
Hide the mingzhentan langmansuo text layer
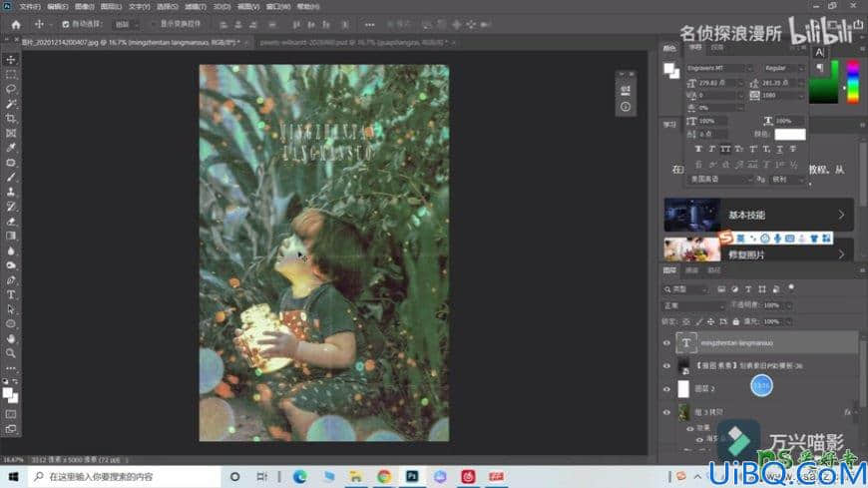tap(666, 343)
